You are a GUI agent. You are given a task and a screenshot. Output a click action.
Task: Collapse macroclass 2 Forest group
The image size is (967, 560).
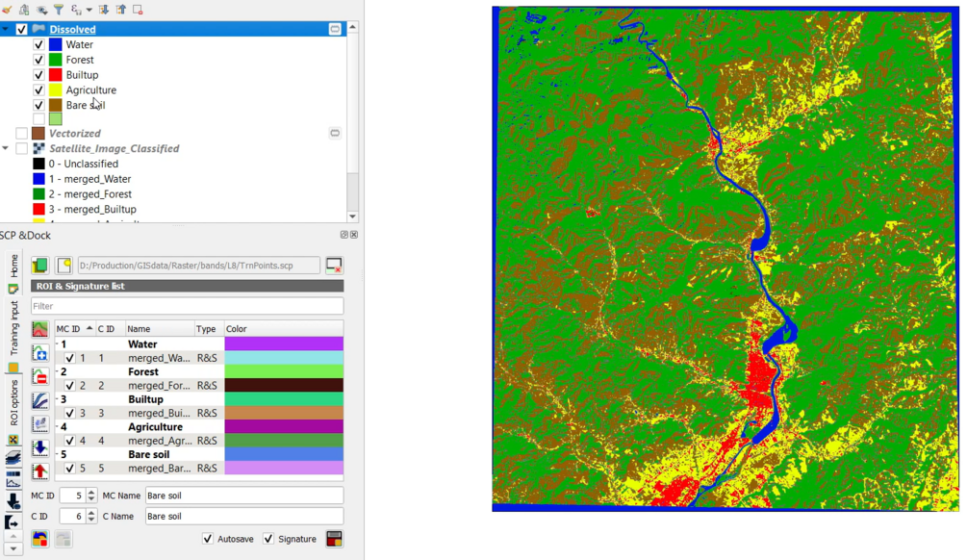[58, 372]
